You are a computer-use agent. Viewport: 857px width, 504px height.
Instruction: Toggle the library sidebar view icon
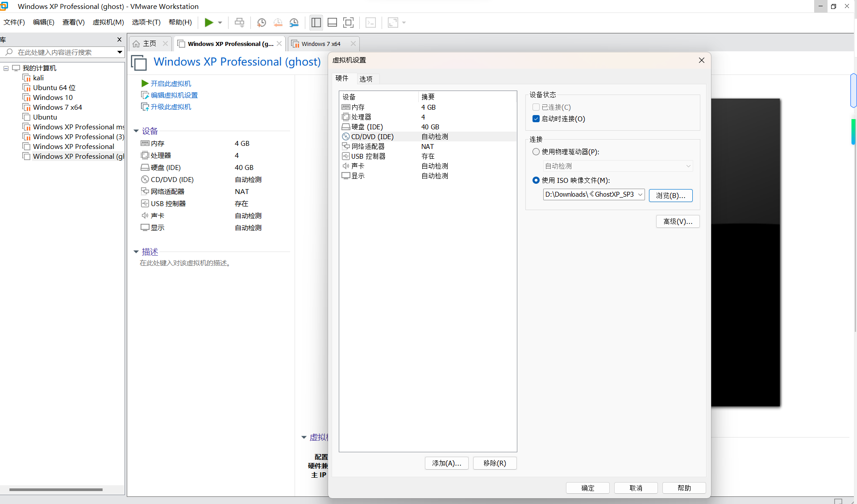coord(316,22)
